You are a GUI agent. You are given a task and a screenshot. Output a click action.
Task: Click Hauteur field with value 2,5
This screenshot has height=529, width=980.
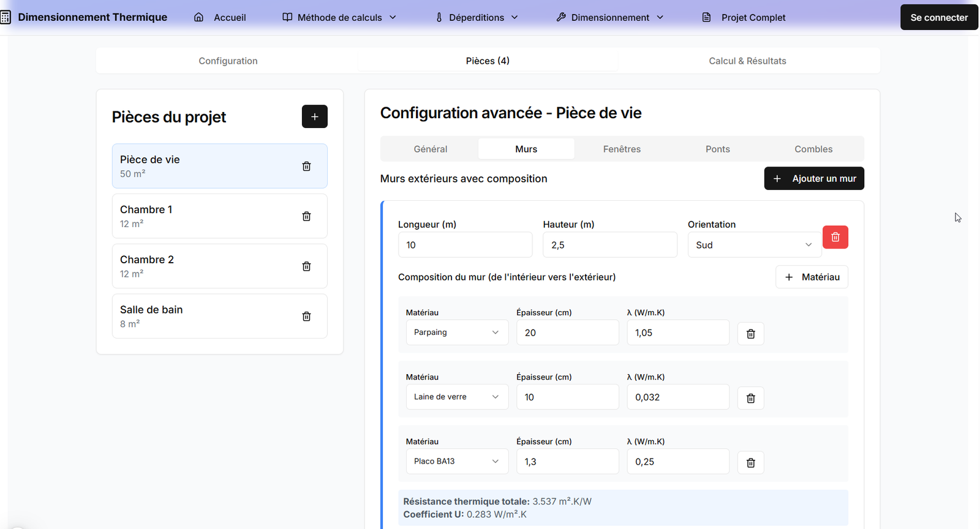click(x=610, y=244)
